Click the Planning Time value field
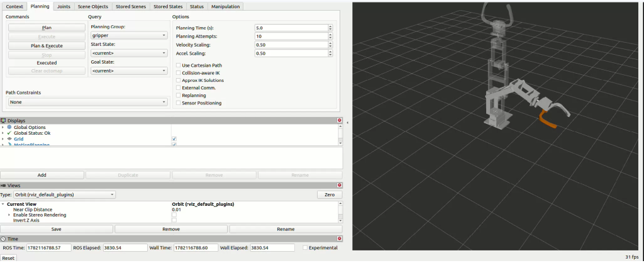 (291, 28)
